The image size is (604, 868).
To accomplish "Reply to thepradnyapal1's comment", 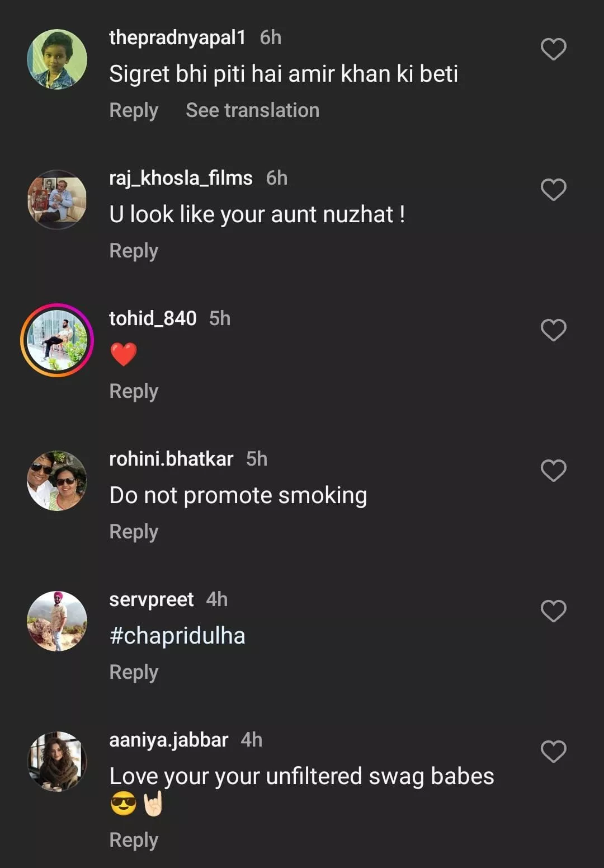I will tap(134, 110).
